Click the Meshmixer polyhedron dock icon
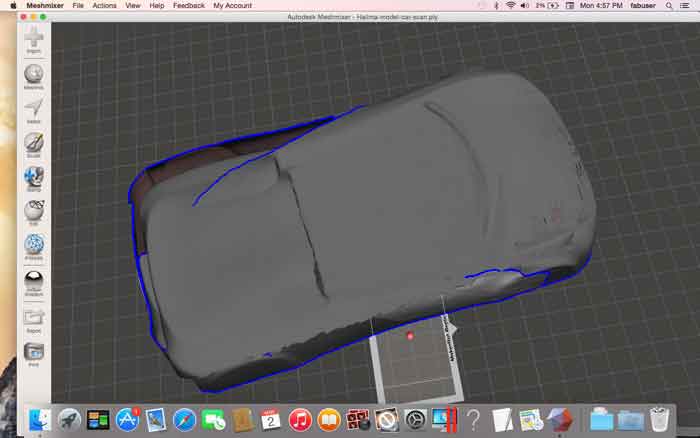Screen dimensions: 700x438 pyautogui.click(x=560, y=420)
